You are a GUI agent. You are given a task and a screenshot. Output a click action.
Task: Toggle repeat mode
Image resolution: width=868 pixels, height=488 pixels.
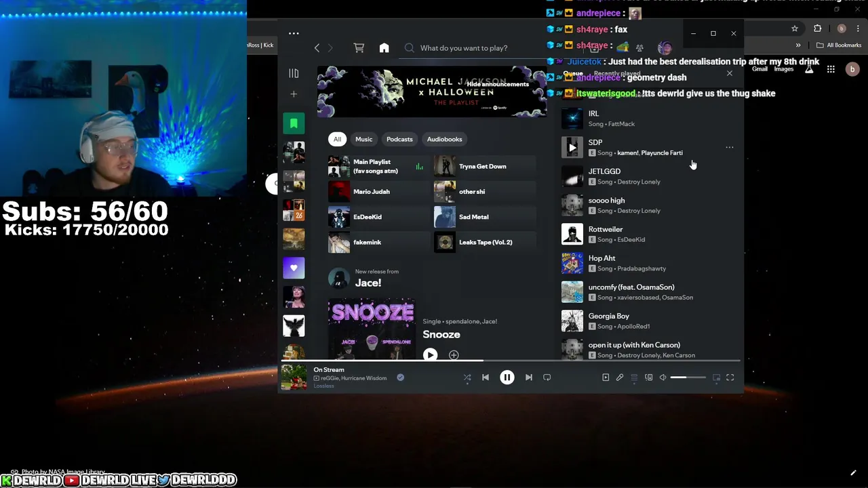(547, 378)
